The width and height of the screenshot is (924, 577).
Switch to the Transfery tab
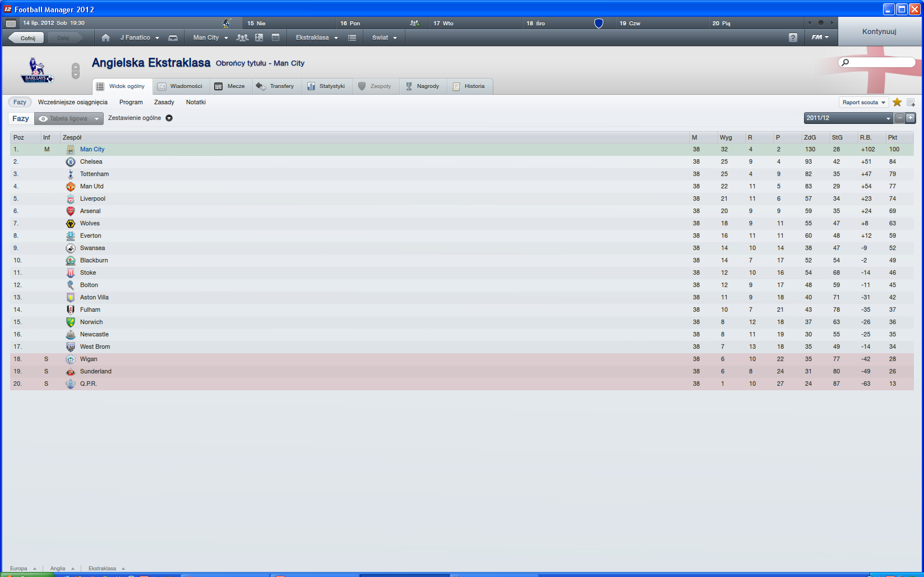pos(276,86)
